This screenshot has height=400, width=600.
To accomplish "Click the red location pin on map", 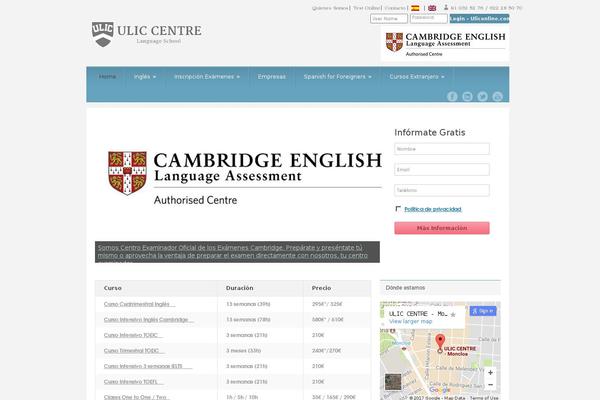I will click(440, 343).
